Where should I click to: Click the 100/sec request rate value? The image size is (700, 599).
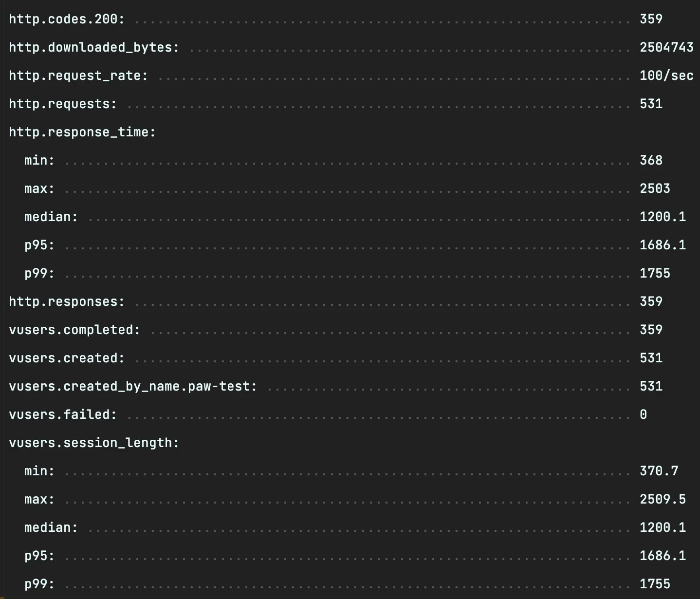[666, 75]
